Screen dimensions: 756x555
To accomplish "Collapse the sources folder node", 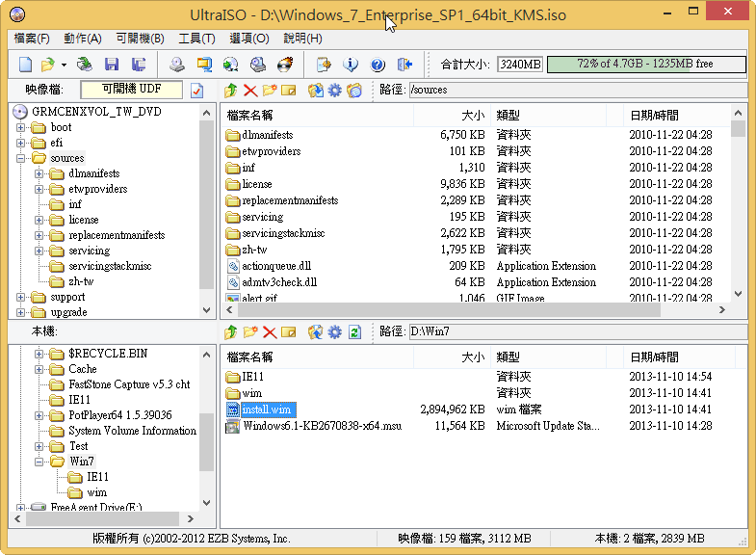I will click(21, 159).
